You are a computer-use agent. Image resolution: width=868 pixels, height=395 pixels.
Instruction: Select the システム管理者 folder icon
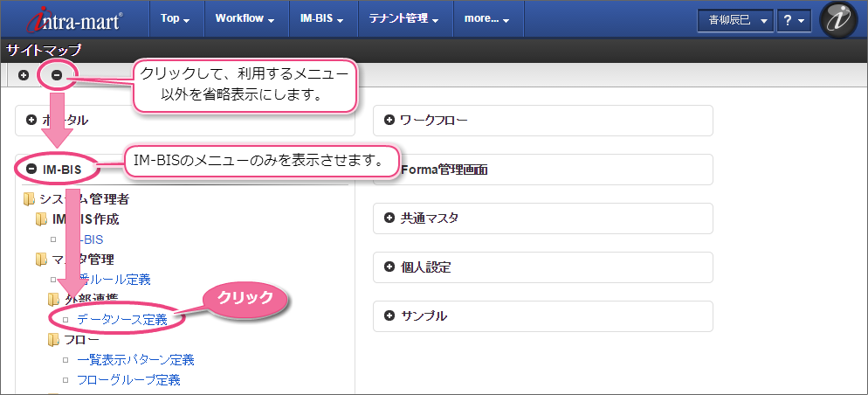29,198
